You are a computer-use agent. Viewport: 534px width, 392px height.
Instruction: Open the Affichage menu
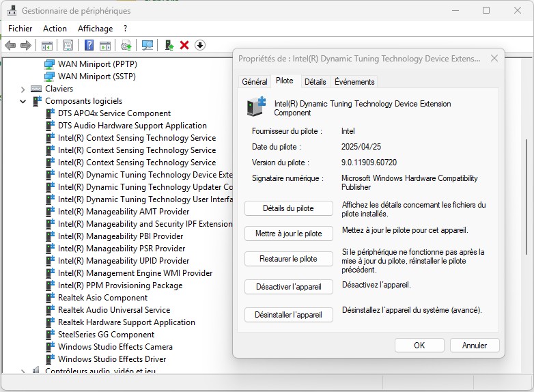[95, 29]
